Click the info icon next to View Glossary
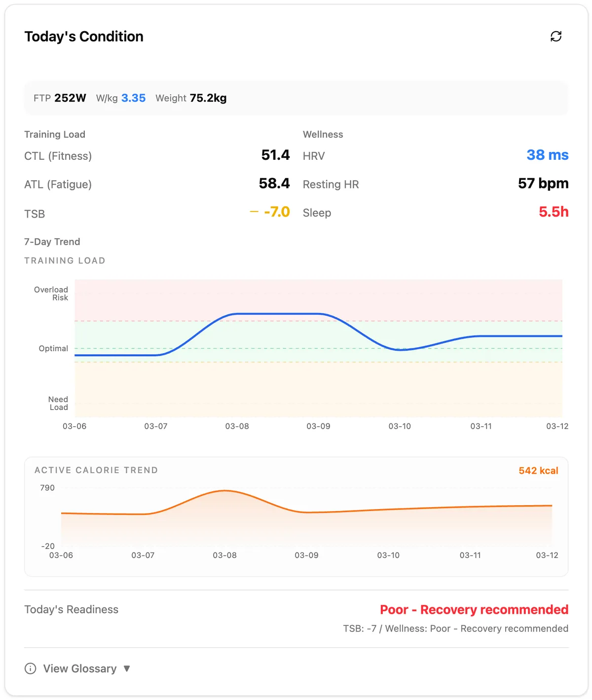The height and width of the screenshot is (700, 592). 31,668
